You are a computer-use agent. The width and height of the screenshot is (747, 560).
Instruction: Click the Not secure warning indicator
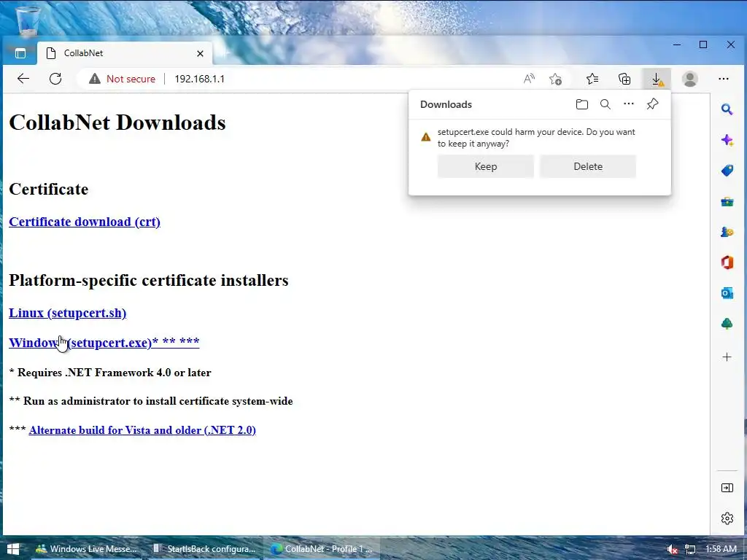[x=122, y=79]
